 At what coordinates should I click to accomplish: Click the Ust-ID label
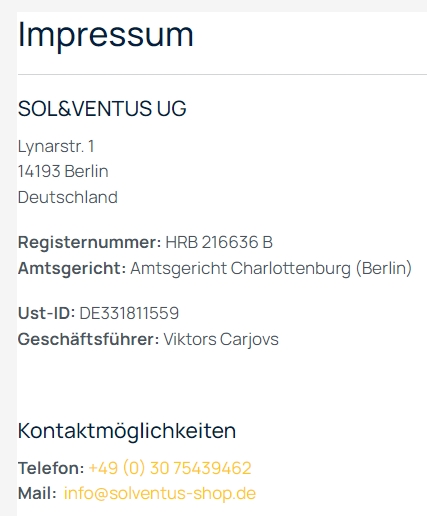[47, 313]
